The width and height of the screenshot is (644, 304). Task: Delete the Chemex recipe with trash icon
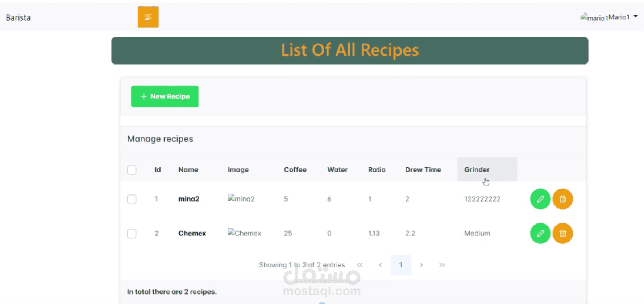tap(562, 233)
